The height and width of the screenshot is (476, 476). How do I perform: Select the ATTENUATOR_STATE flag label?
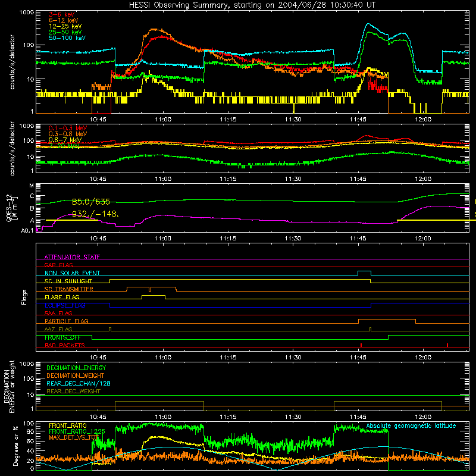click(x=72, y=257)
